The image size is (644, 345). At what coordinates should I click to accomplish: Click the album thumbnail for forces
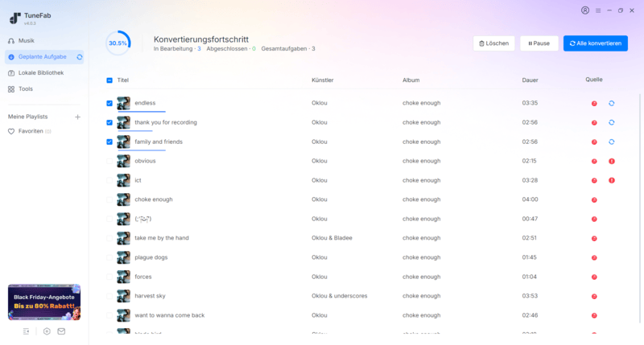click(x=124, y=277)
